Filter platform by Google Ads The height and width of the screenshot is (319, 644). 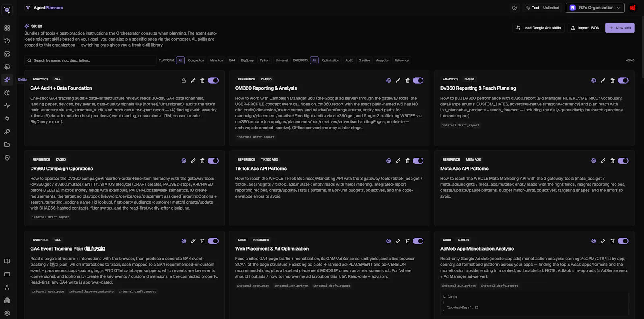click(196, 60)
